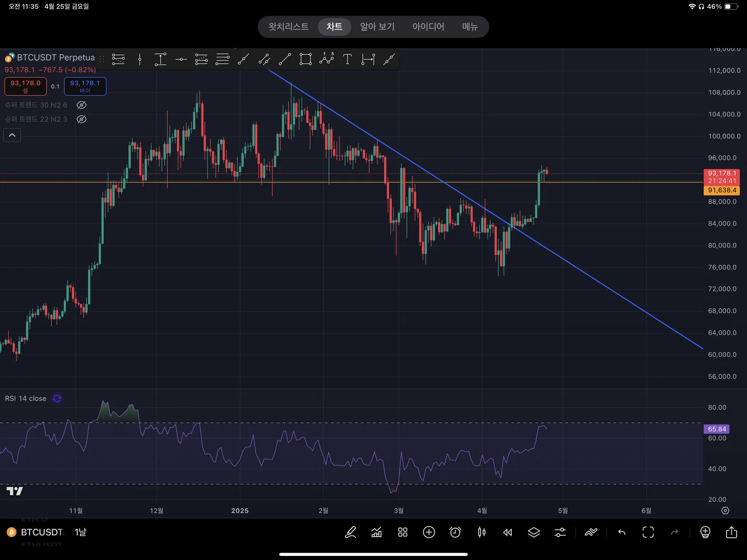Open the BTCUSDT symbol selector at bottom
Image resolution: width=747 pixels, height=560 pixels.
point(35,532)
